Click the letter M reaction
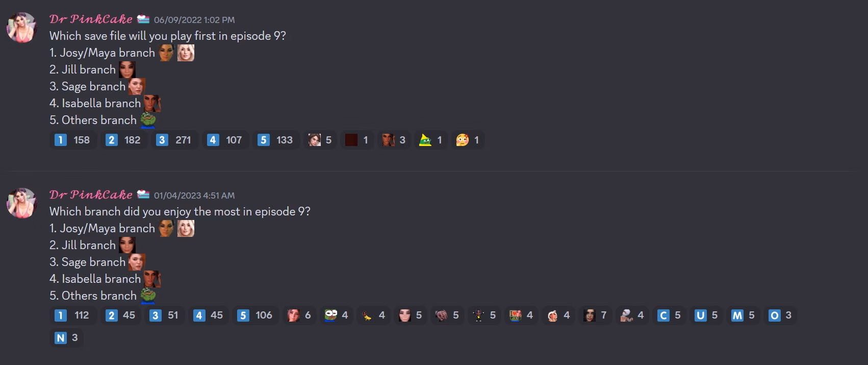 point(743,315)
